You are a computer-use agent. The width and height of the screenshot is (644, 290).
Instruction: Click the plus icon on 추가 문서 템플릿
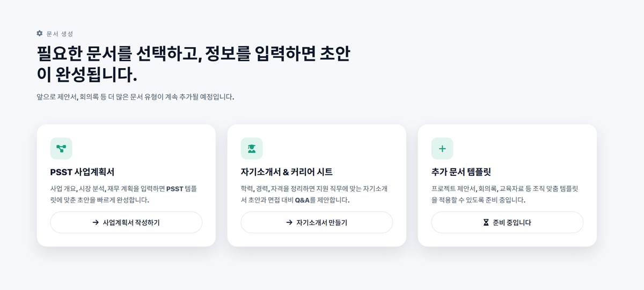442,148
